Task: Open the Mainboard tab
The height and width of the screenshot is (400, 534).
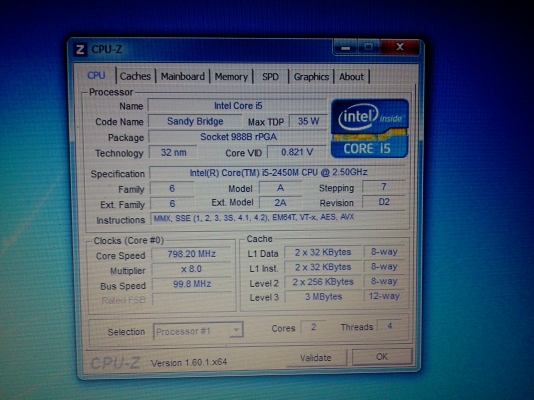Action: (x=183, y=77)
